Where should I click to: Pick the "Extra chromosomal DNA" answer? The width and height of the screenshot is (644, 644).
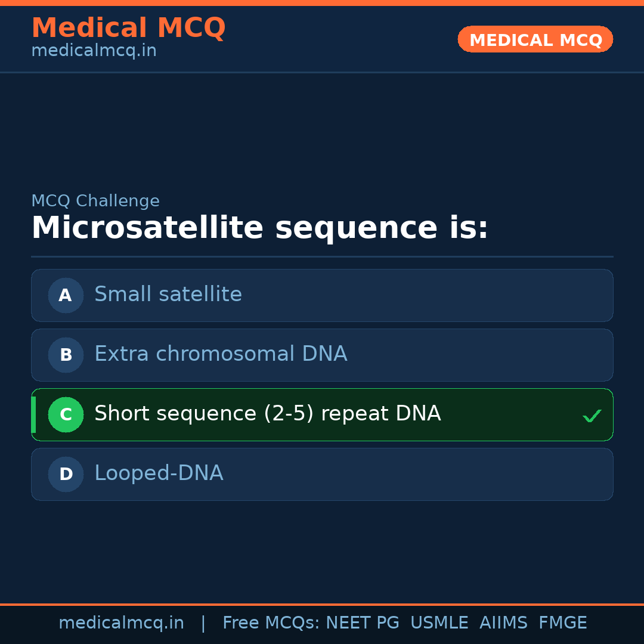pyautogui.click(x=221, y=354)
